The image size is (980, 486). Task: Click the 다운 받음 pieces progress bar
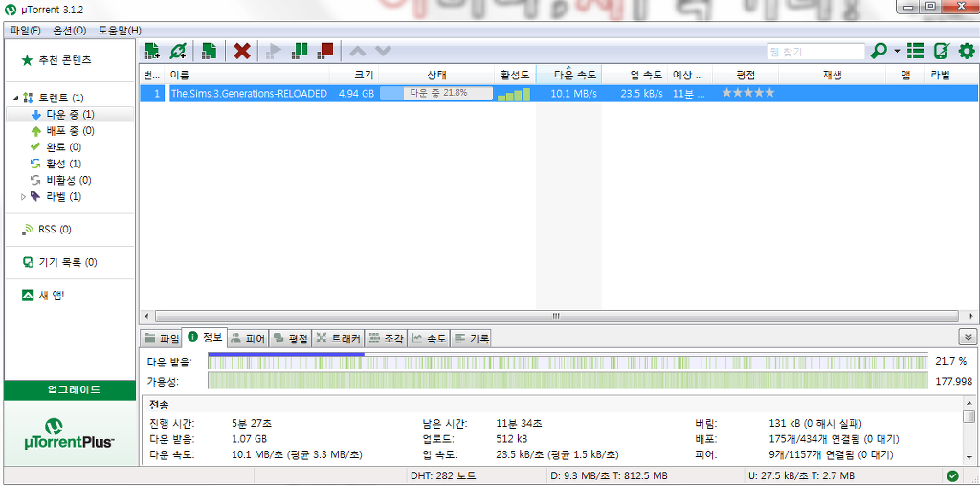[568, 362]
